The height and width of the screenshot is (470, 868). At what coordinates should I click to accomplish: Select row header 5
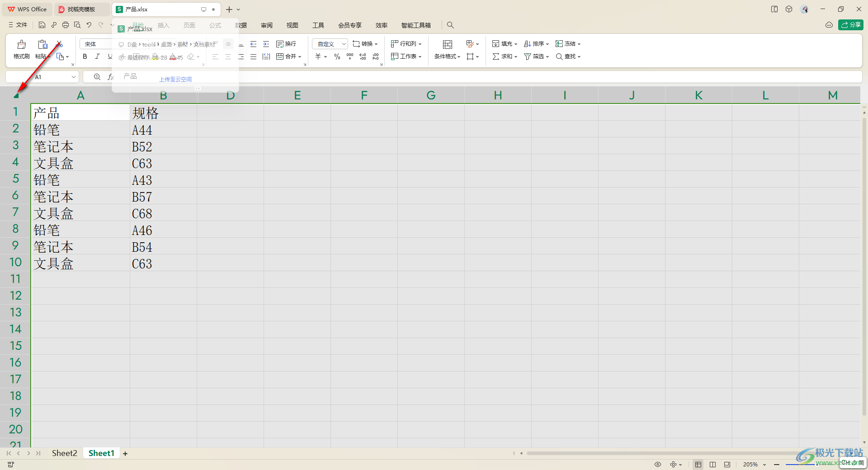(15, 179)
